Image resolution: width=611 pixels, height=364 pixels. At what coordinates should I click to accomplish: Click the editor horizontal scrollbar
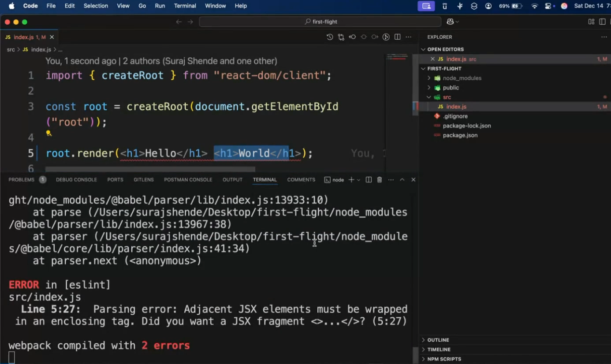[150, 169]
